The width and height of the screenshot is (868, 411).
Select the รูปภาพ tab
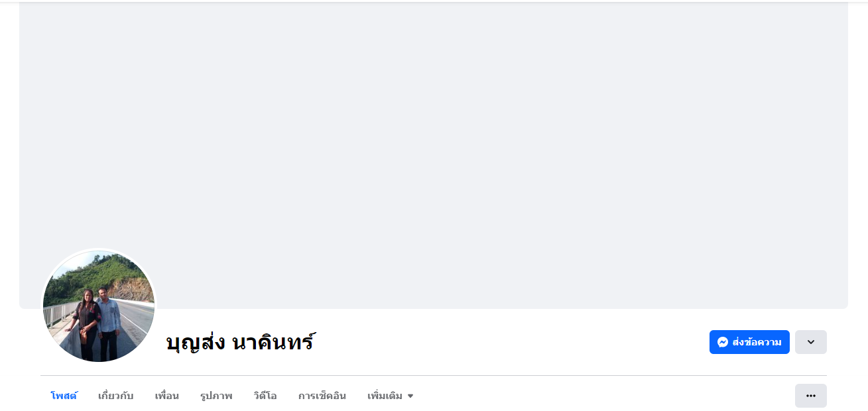[x=216, y=396]
